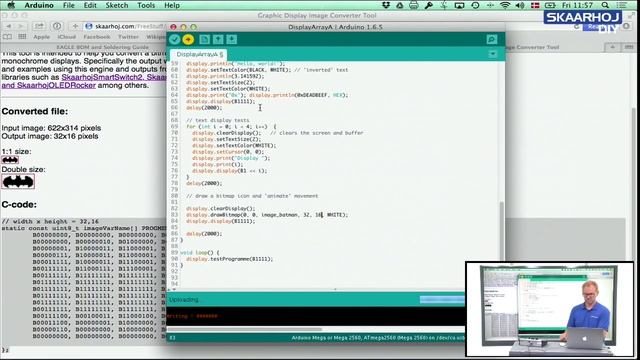Open the Wi-Fi status menu
This screenshot has width=640, height=360.
point(505,5)
